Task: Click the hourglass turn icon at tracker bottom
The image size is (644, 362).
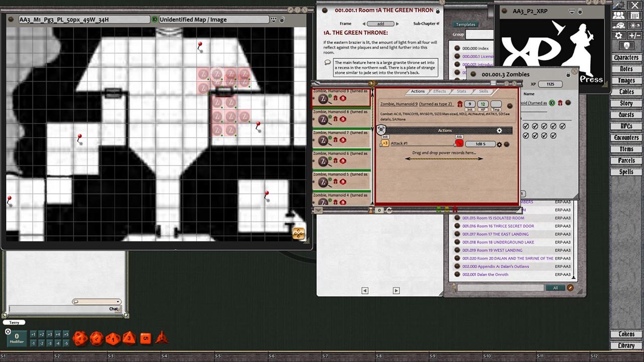Action: click(371, 210)
